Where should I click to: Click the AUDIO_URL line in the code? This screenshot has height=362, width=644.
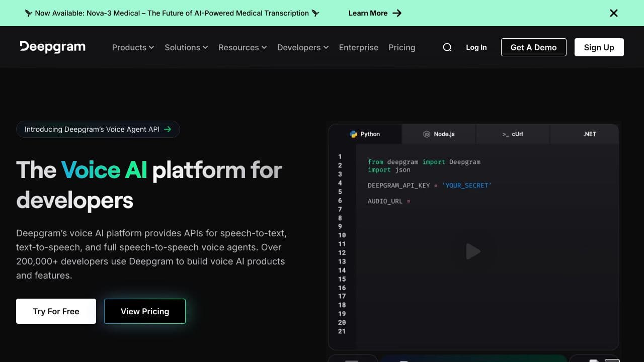pos(389,201)
